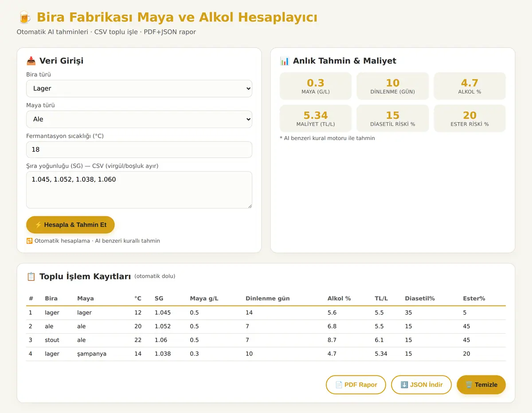Select the Diasetil Riski % 15 card
Viewport: 532px width, 413px height.
point(393,118)
